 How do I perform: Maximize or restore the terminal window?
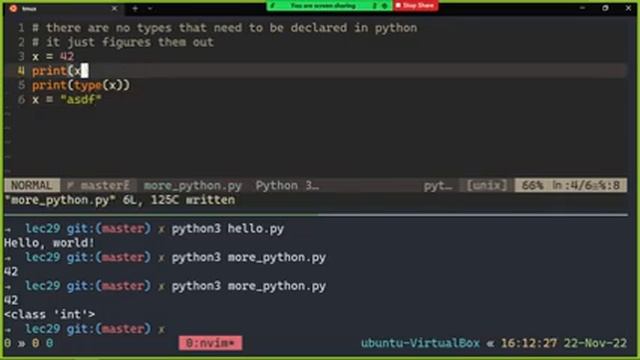tap(605, 8)
